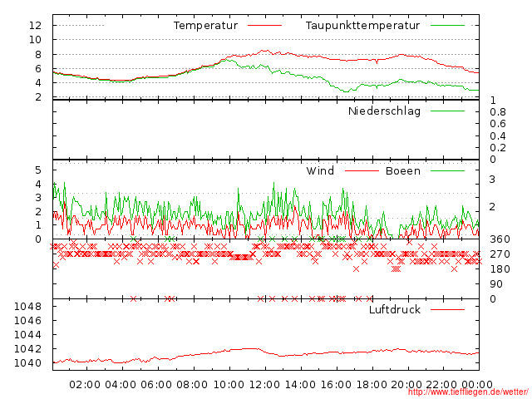
Task: Select the Boeen legend label
Action: click(x=403, y=170)
